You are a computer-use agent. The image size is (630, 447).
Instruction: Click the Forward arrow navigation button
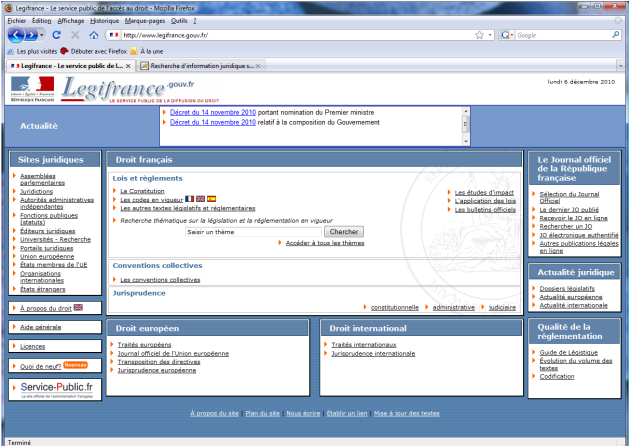click(31, 35)
